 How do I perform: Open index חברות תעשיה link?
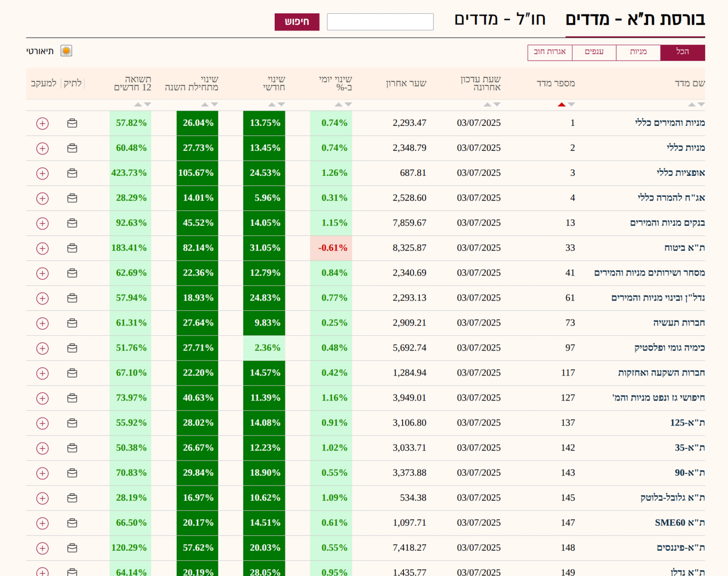[679, 323]
